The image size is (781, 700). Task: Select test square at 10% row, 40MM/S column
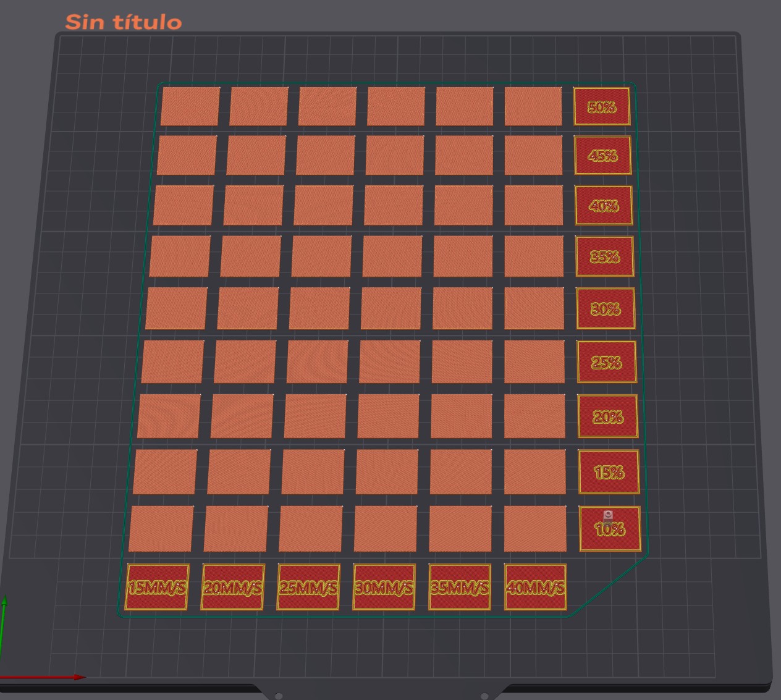tap(535, 529)
